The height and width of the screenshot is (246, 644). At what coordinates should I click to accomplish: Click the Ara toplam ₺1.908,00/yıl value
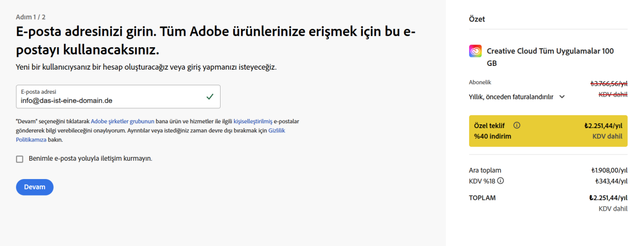(609, 170)
